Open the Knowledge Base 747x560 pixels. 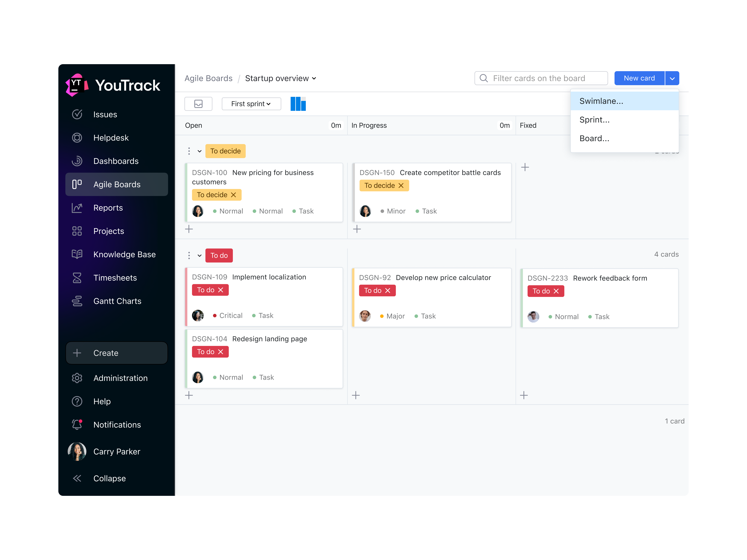coord(124,254)
